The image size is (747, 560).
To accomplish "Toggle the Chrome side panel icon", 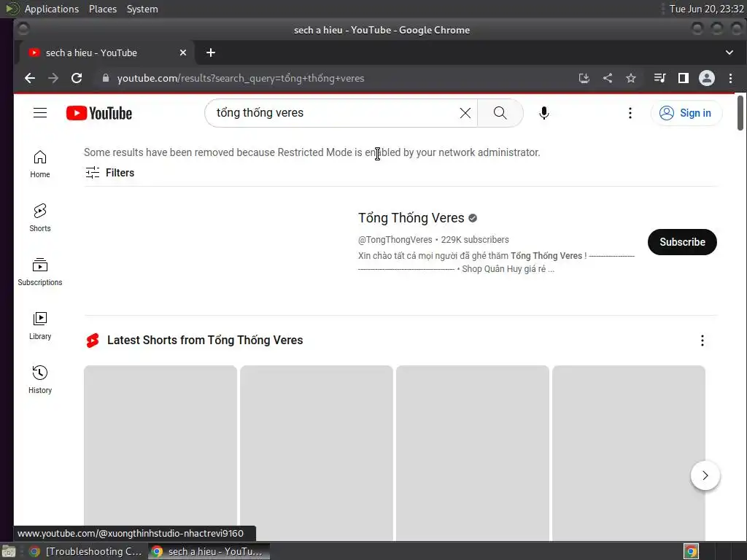I will click(x=683, y=78).
